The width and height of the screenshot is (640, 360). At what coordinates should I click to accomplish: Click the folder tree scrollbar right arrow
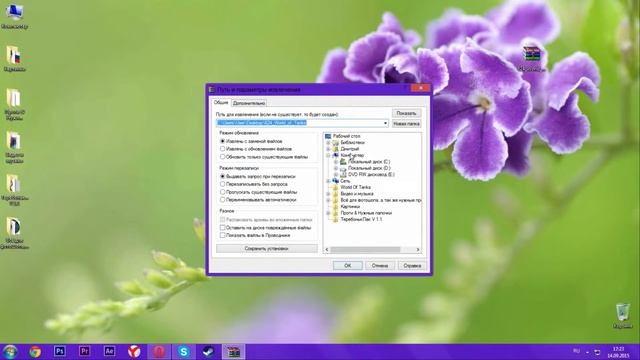point(418,249)
